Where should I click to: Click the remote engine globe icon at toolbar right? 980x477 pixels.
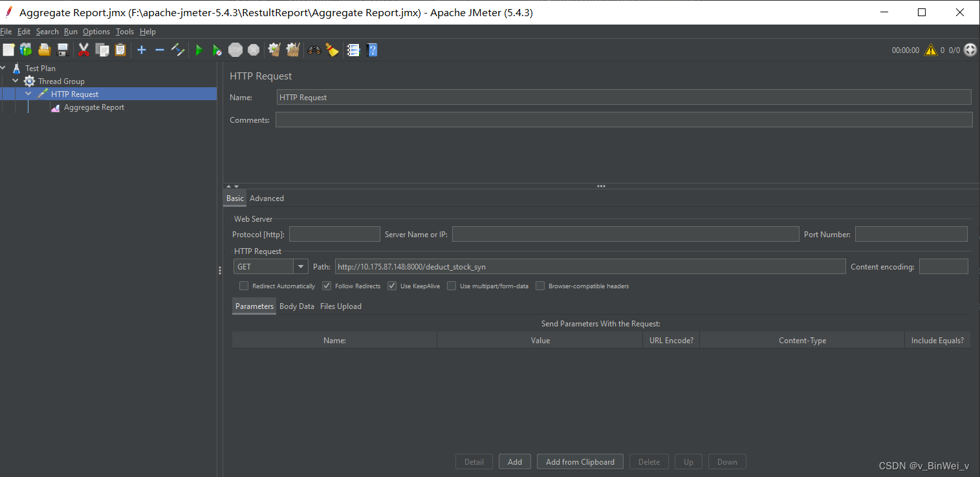pyautogui.click(x=970, y=50)
